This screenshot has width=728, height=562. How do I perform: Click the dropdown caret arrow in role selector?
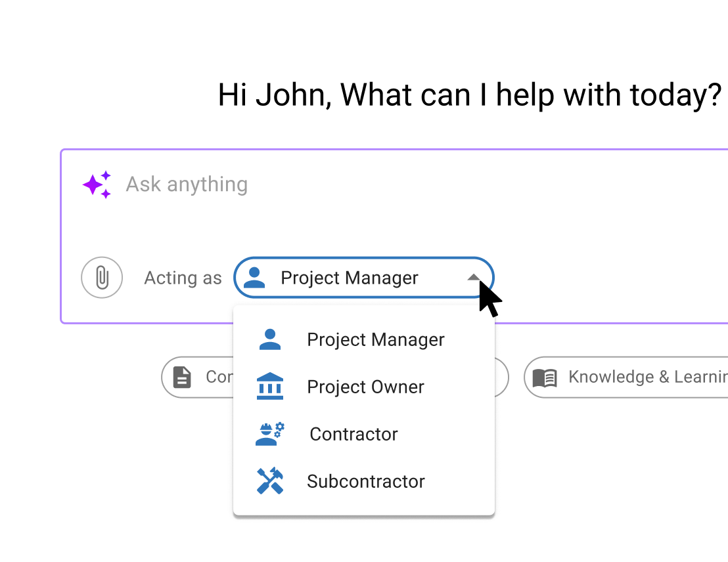click(x=473, y=278)
